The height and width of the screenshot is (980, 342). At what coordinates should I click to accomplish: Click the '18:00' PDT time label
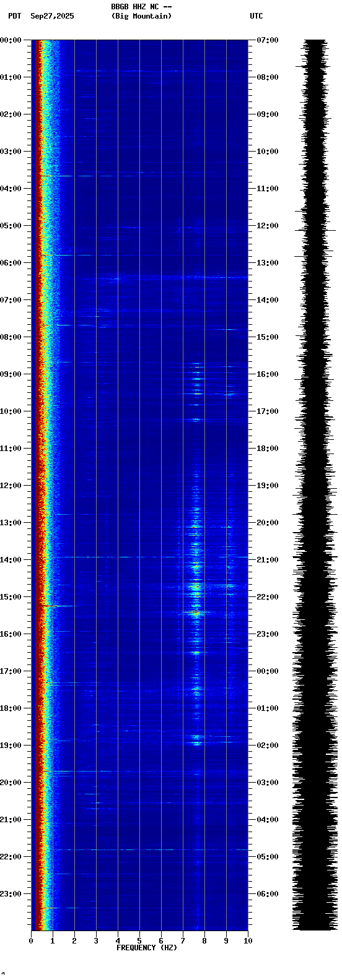coord(11,708)
